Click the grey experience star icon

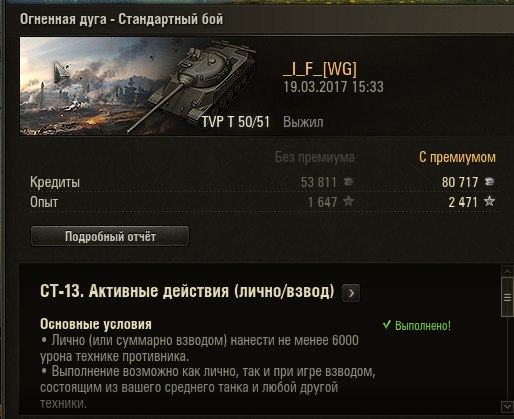click(x=348, y=201)
